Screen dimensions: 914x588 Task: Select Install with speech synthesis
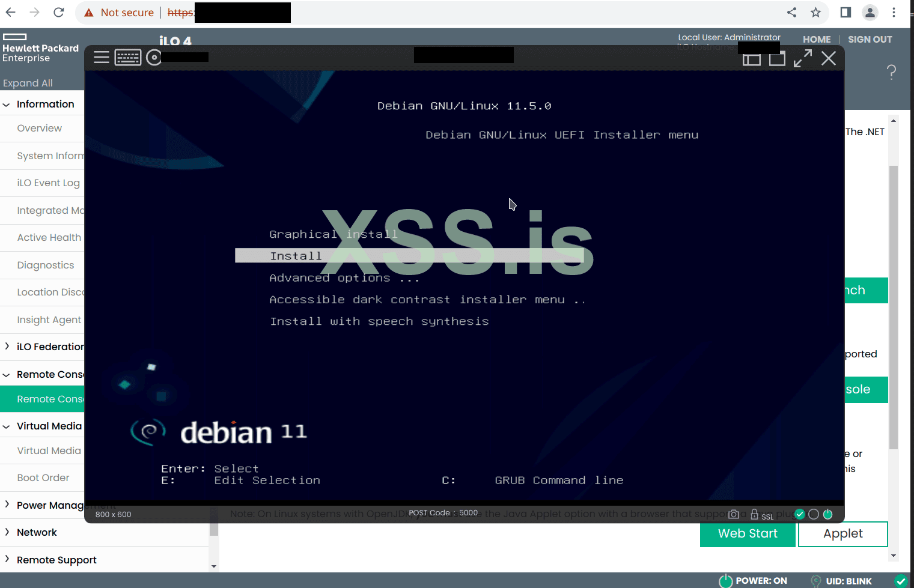pyautogui.click(x=379, y=321)
